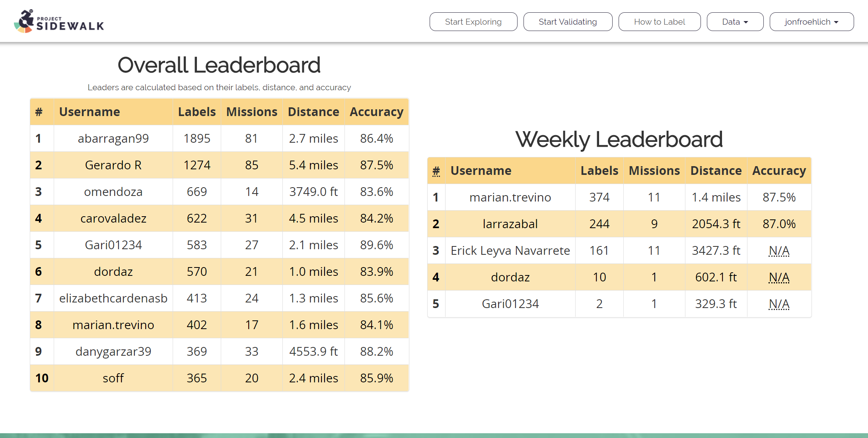Click accuracy 89.6%
Image resolution: width=868 pixels, height=438 pixels.
click(377, 245)
